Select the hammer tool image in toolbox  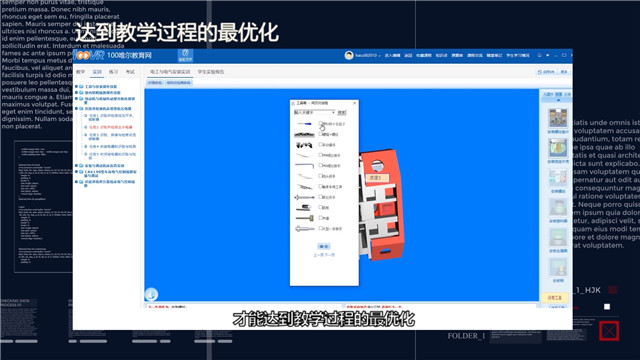(x=304, y=218)
